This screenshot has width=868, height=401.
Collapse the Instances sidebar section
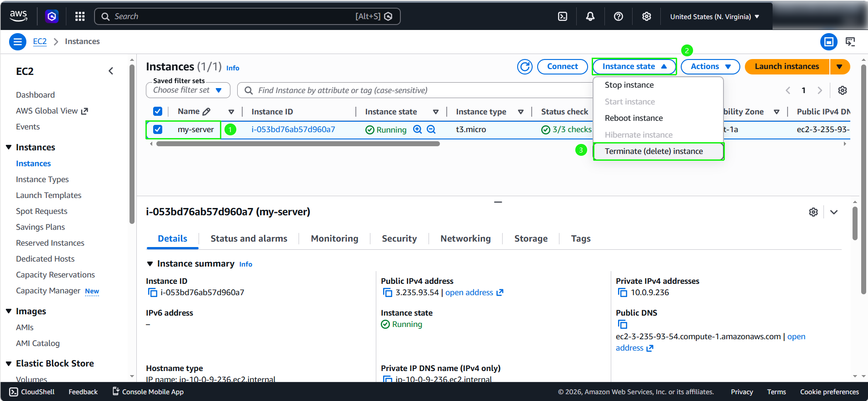(9, 147)
